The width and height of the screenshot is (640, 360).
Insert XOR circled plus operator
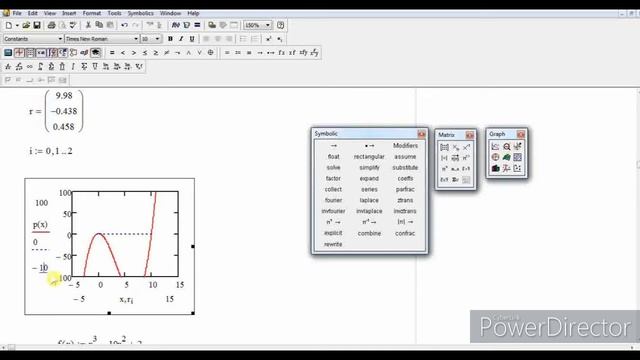point(211,53)
